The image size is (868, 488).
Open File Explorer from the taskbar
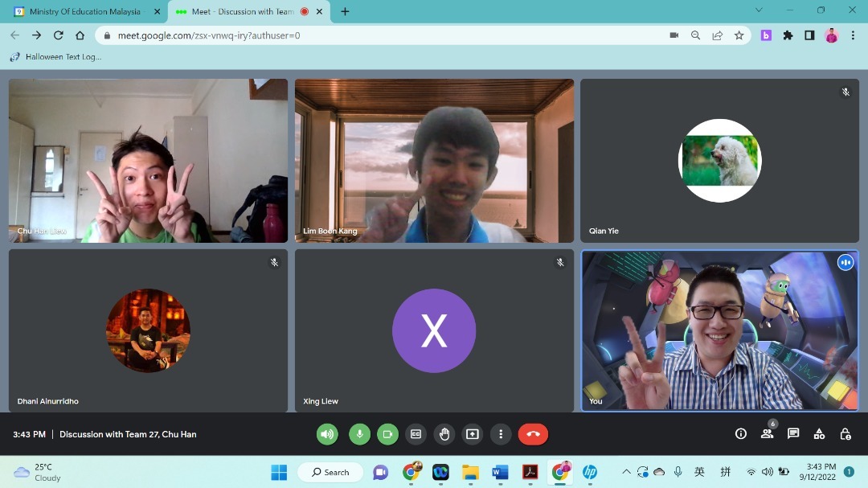pos(470,472)
